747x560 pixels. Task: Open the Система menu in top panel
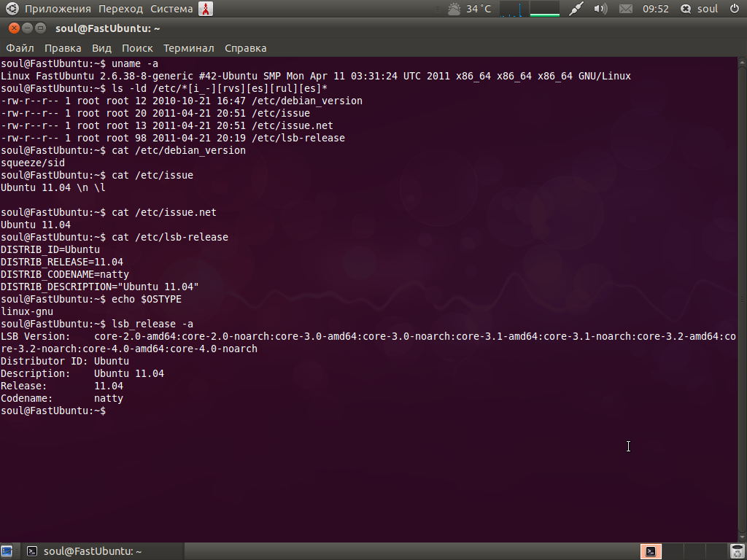click(x=171, y=9)
